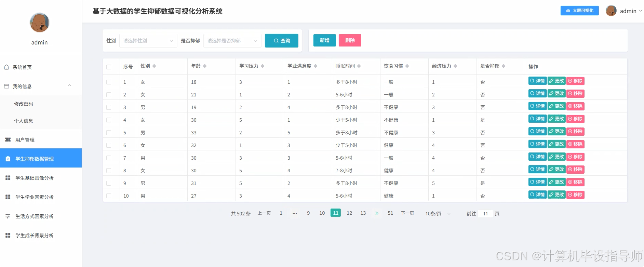Click 详情 for row 1

(x=538, y=81)
